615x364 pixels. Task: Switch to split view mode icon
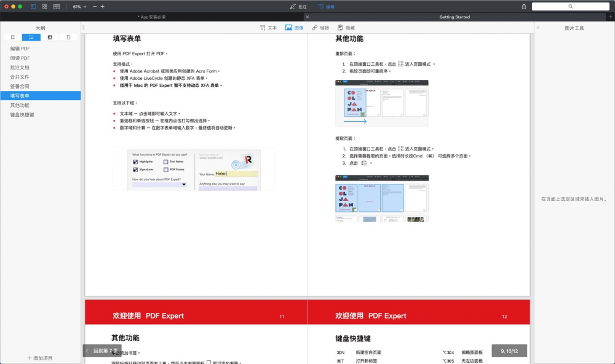point(57,6)
